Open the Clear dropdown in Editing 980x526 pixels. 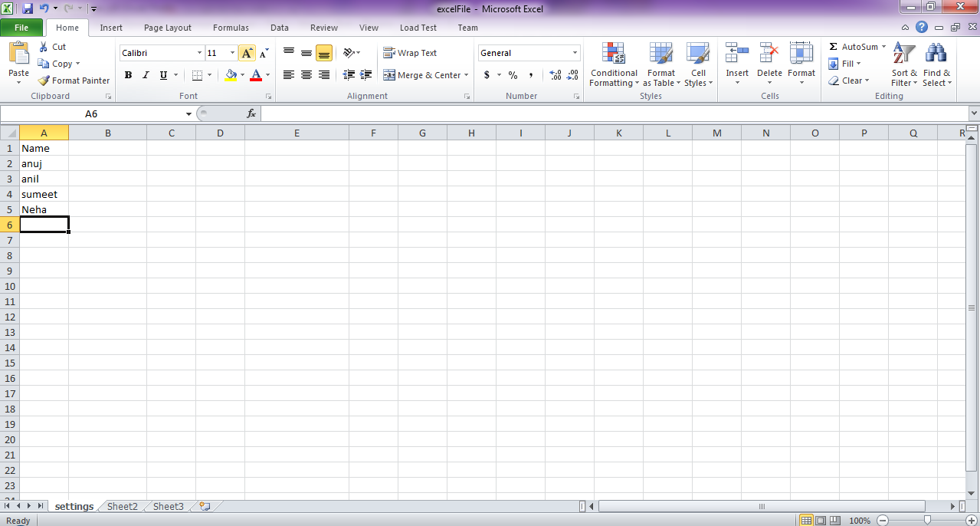(848, 81)
